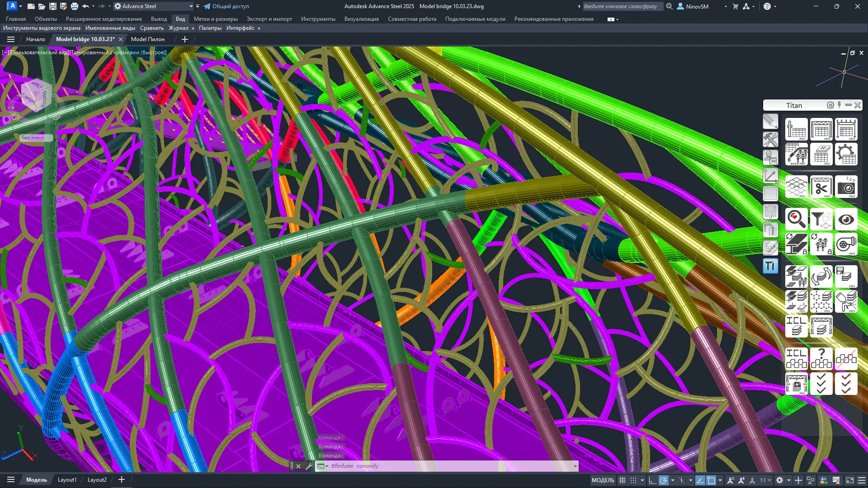The image size is (868, 488).
Task: Toggle isometric drafting in status bar
Action: point(682,480)
